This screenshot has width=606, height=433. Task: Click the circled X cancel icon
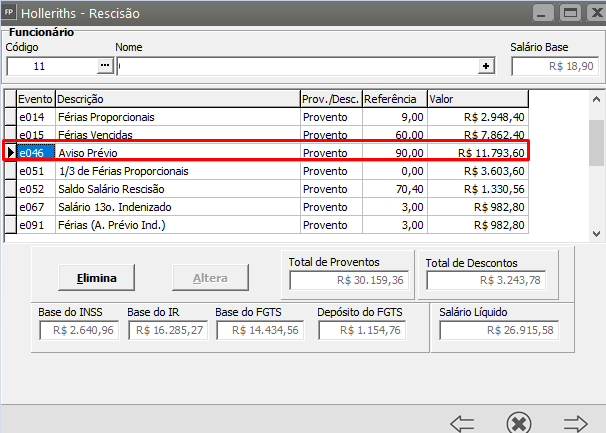tap(519, 423)
